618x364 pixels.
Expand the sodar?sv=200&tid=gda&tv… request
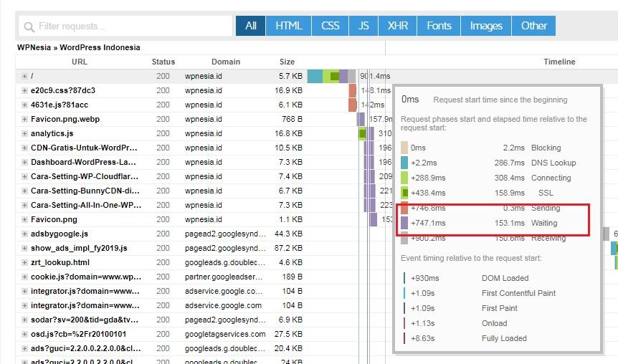(x=24, y=320)
